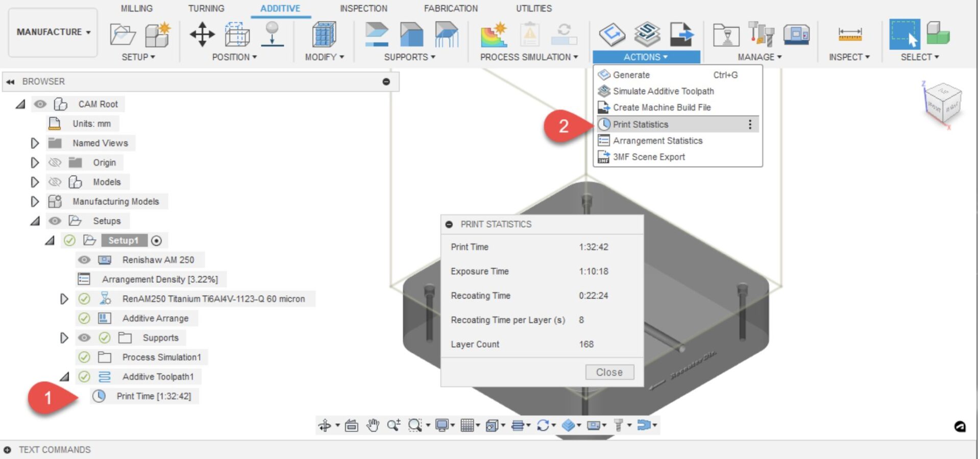Show the Origin folder via eye icon
The width and height of the screenshot is (980, 459).
click(x=55, y=163)
